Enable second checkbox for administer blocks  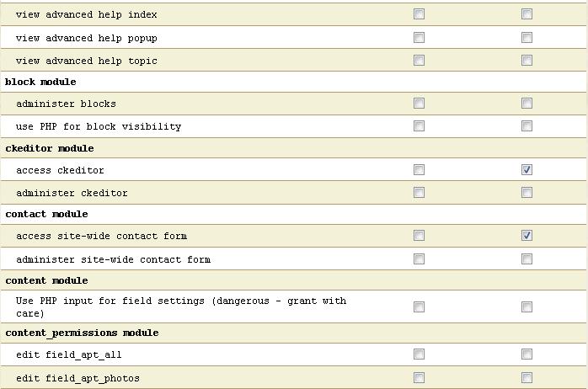coord(527,103)
